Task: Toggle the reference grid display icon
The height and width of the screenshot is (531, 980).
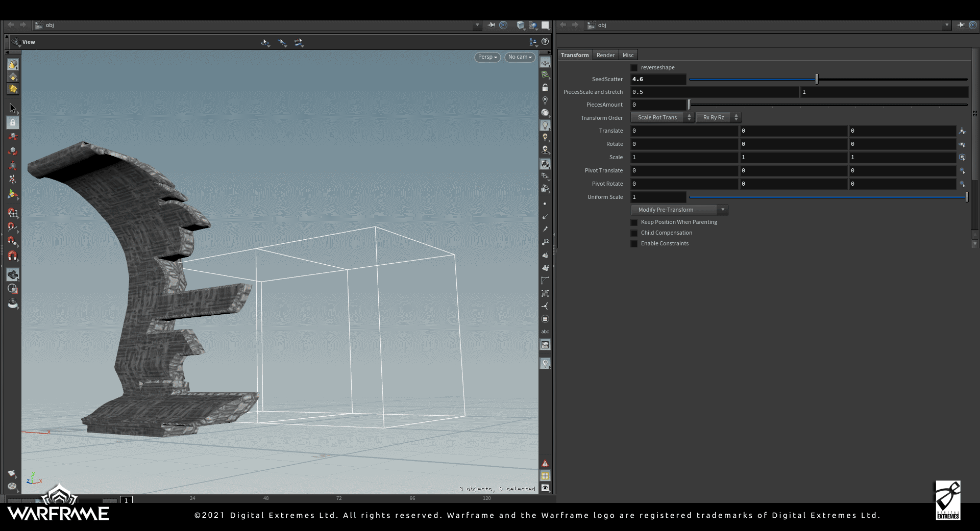Action: [x=545, y=63]
